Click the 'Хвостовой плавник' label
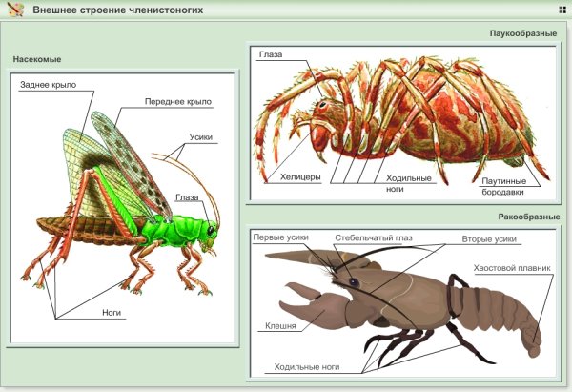Screen dimensions: 572x392 [512, 267]
